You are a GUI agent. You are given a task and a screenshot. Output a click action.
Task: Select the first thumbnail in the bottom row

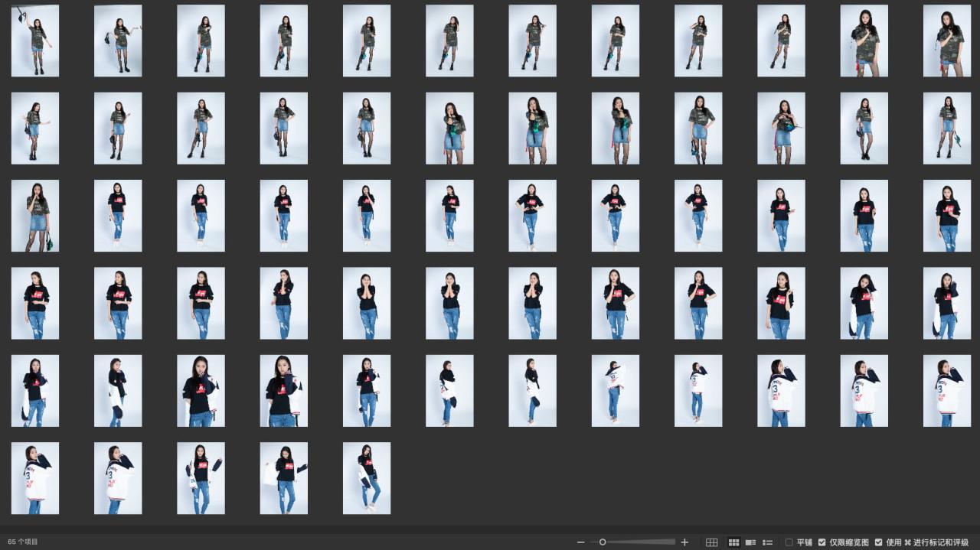[35, 478]
